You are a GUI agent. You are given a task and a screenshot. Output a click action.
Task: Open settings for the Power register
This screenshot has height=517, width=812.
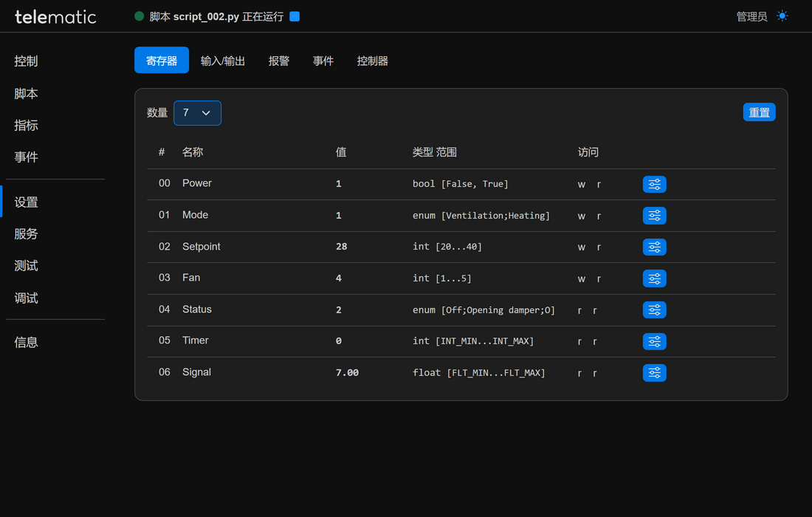pos(654,184)
